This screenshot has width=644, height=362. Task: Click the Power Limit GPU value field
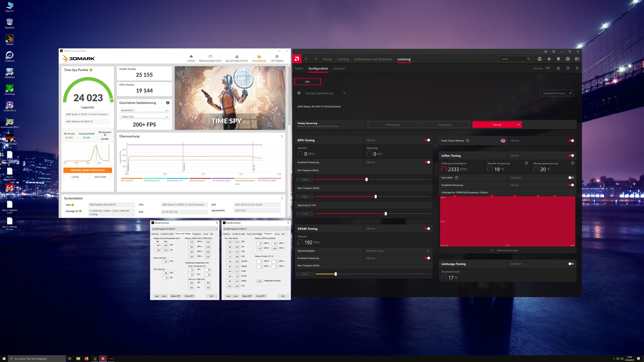click(166, 262)
